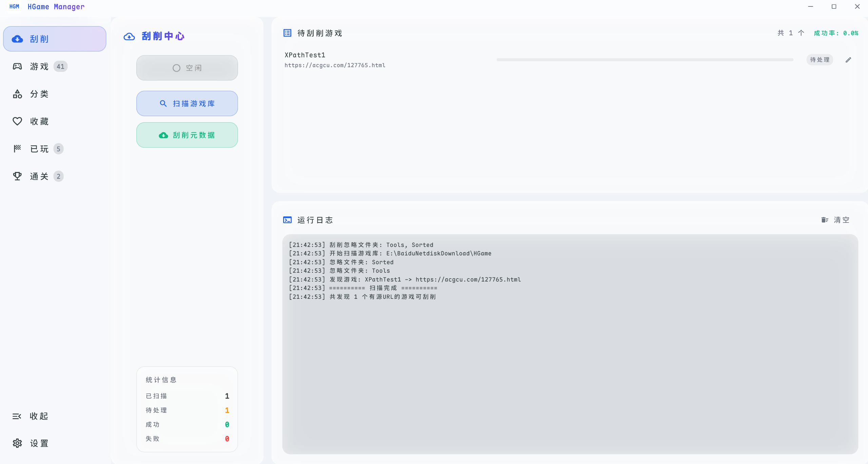Click the 41 badge next to 游戏
The height and width of the screenshot is (464, 868).
pos(60,66)
